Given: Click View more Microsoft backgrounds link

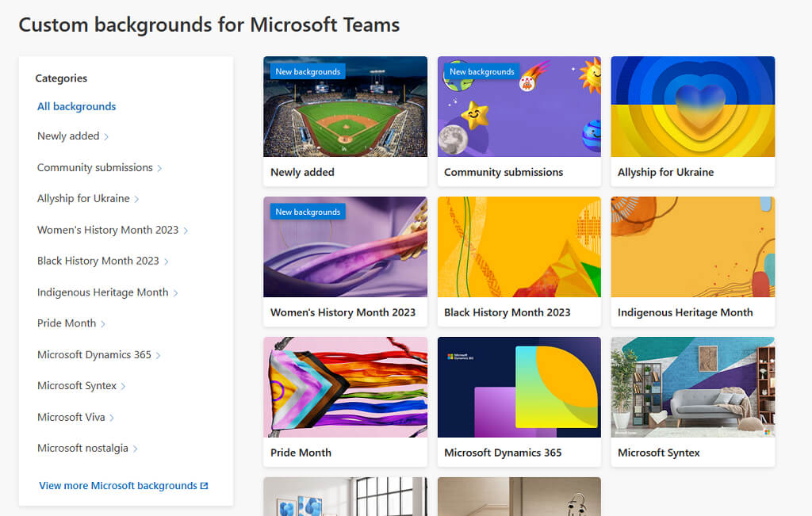Looking at the screenshot, I should pyautogui.click(x=117, y=486).
